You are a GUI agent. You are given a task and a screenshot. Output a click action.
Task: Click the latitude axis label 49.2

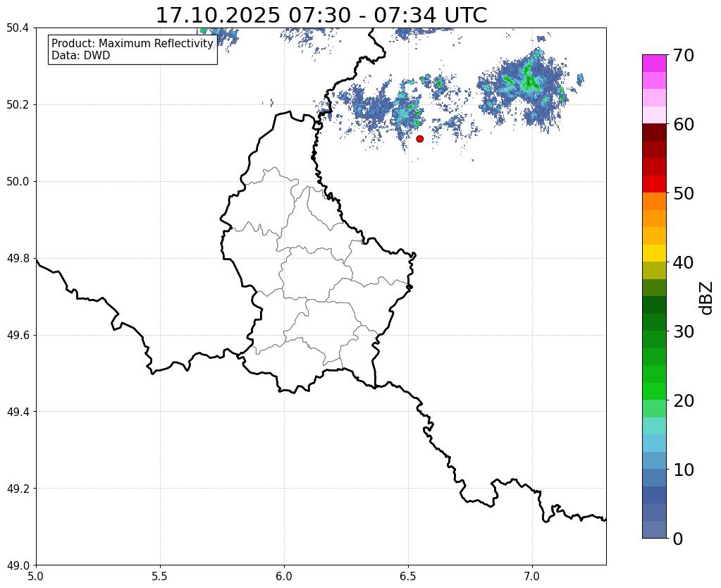coord(18,489)
